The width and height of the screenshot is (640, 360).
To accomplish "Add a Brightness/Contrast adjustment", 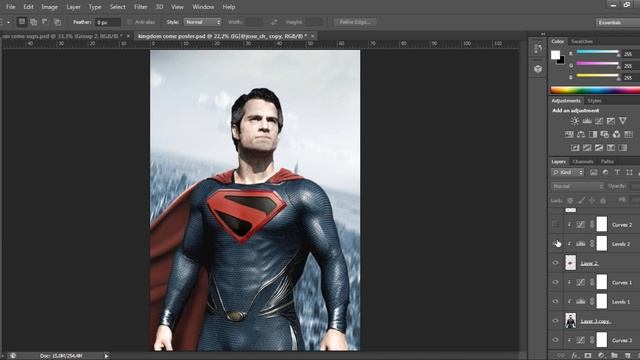I will click(x=575, y=121).
